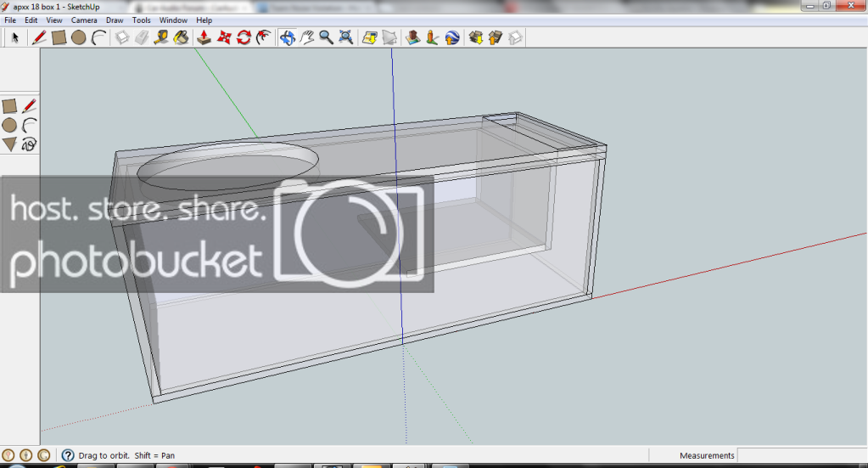Pick the Line pencil tool in top toolbar
The height and width of the screenshot is (468, 868).
[x=39, y=37]
